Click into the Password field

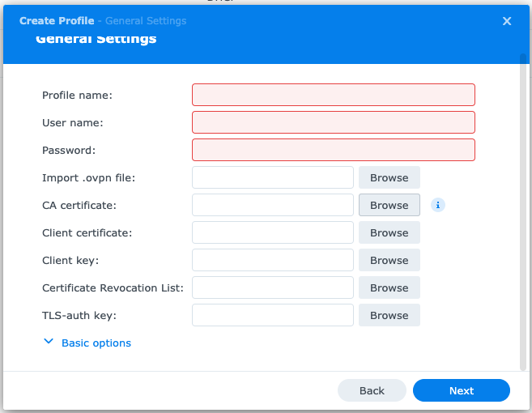(x=333, y=150)
